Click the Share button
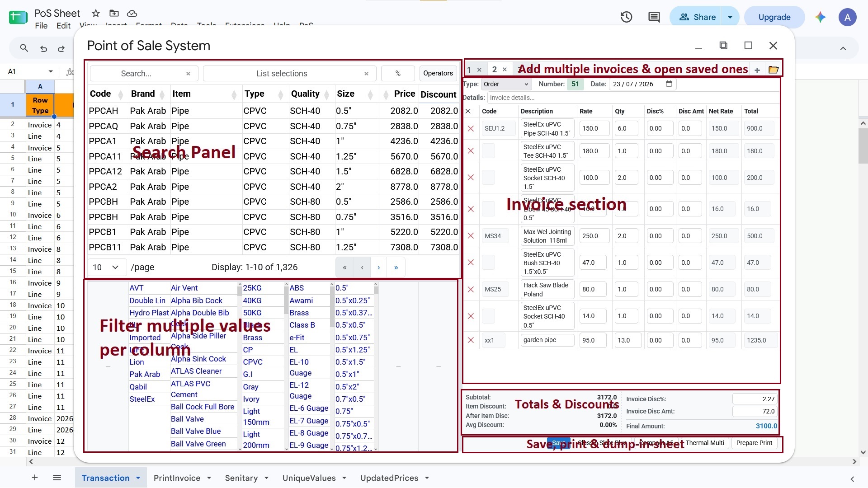The height and width of the screenshot is (488, 868). (x=698, y=17)
